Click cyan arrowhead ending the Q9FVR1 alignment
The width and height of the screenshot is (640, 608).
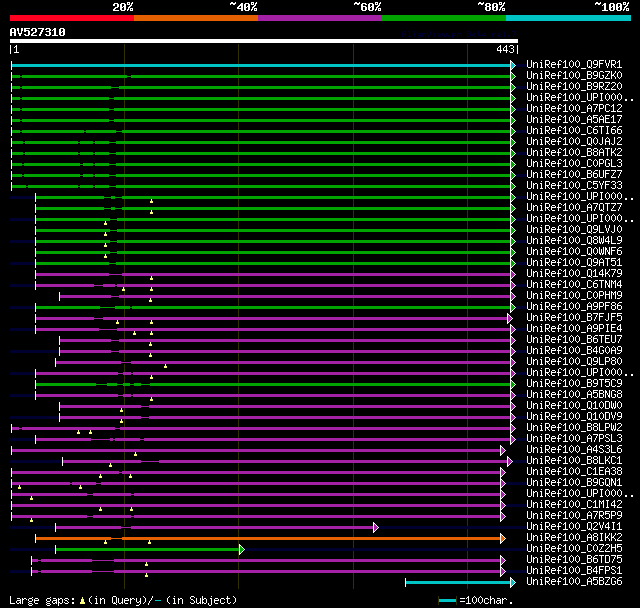pos(513,65)
